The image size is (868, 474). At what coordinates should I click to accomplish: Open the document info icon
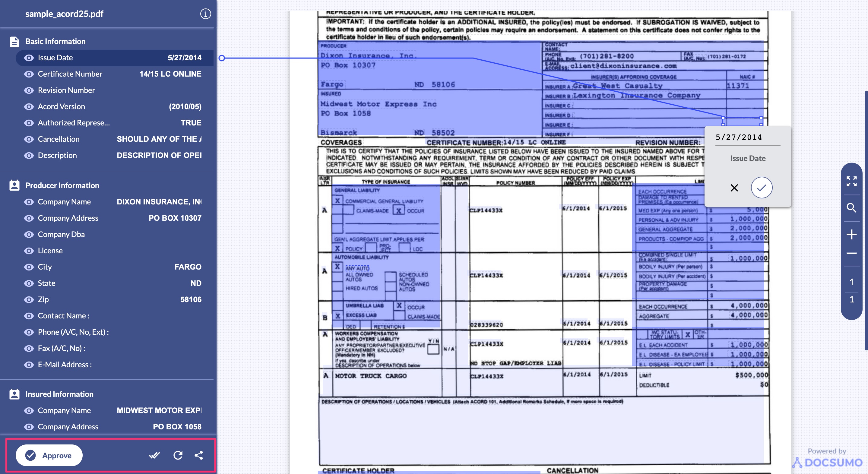point(206,14)
